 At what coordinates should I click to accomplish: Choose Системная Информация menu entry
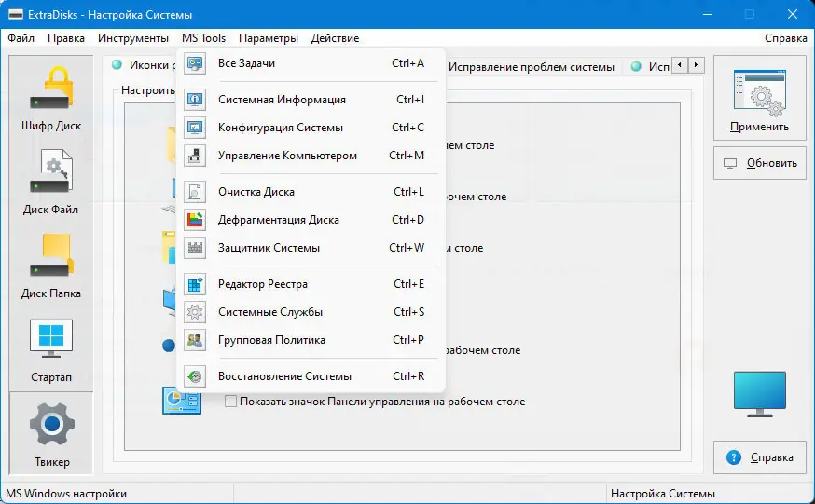tap(311, 100)
